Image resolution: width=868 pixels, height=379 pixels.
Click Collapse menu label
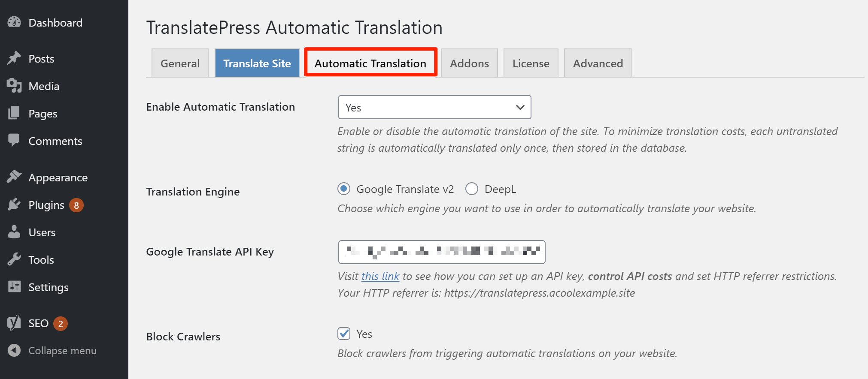tap(62, 350)
